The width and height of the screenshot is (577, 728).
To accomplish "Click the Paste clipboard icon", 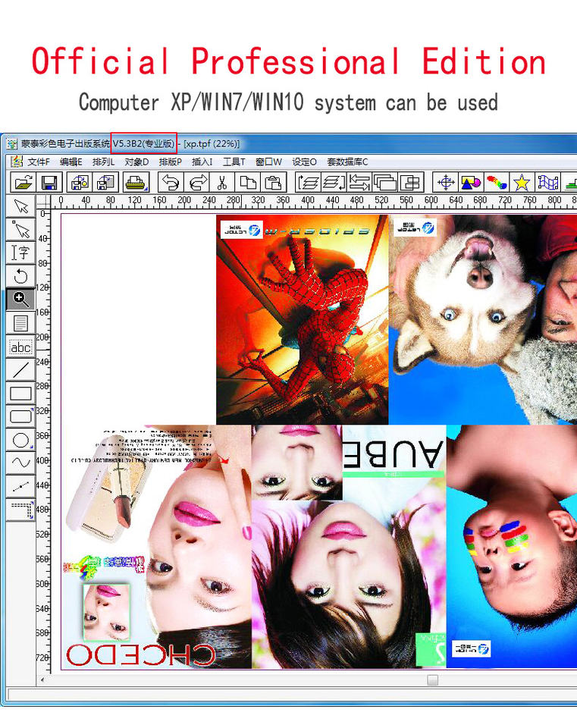I will (274, 183).
